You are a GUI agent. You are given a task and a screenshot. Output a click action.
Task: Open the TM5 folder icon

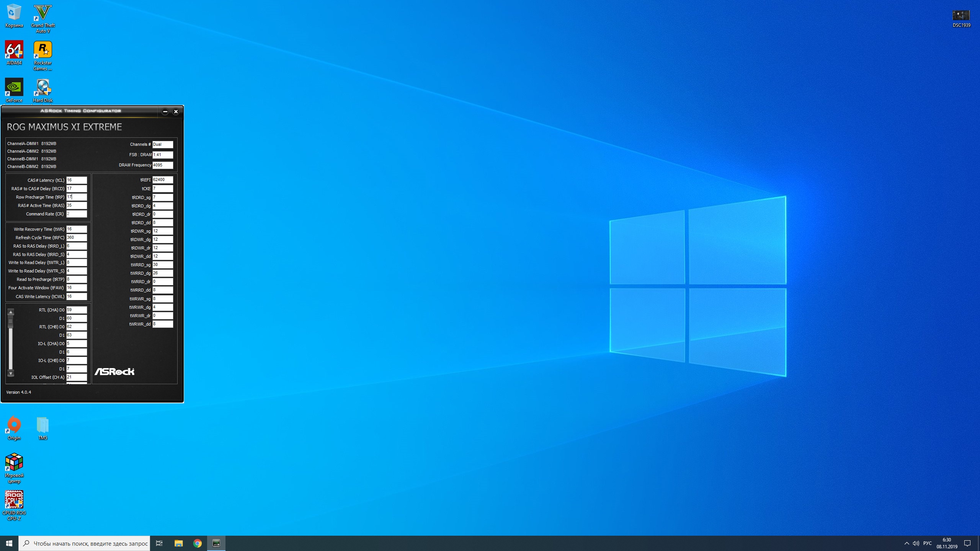click(x=42, y=425)
